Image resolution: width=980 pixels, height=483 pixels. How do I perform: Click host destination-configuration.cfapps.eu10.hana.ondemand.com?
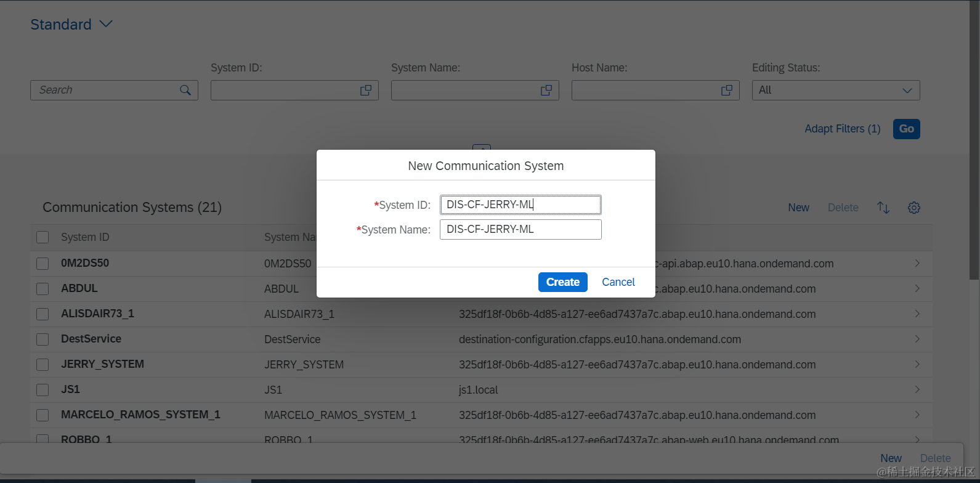pyautogui.click(x=600, y=339)
